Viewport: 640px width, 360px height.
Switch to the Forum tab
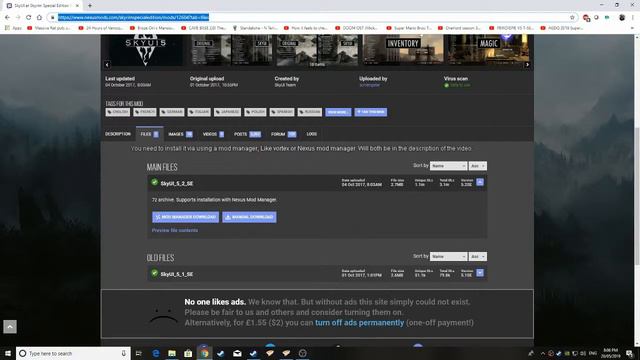pos(283,134)
